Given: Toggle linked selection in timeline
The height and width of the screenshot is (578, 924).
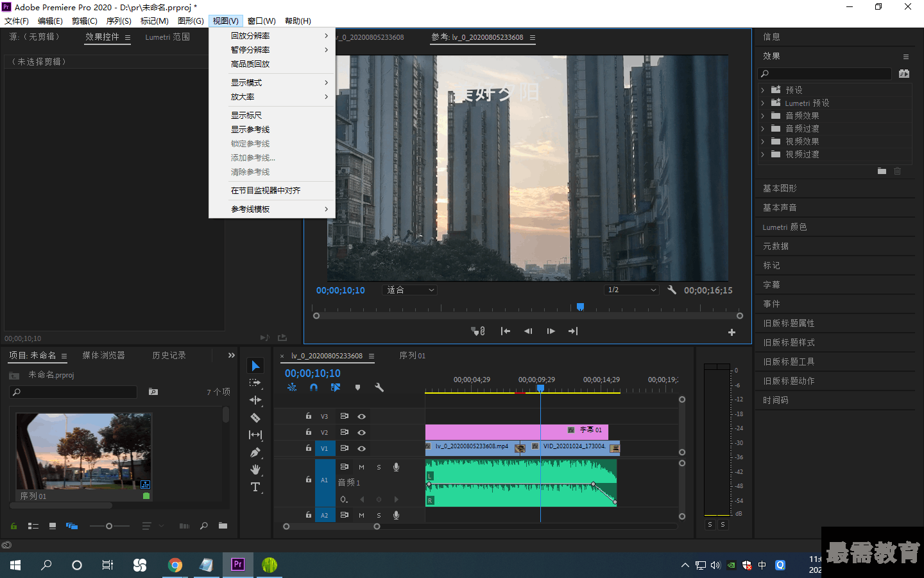Looking at the screenshot, I should pyautogui.click(x=335, y=387).
